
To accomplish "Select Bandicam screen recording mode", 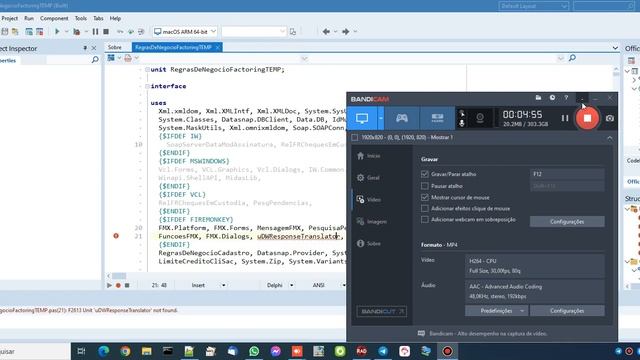I will click(362, 118).
